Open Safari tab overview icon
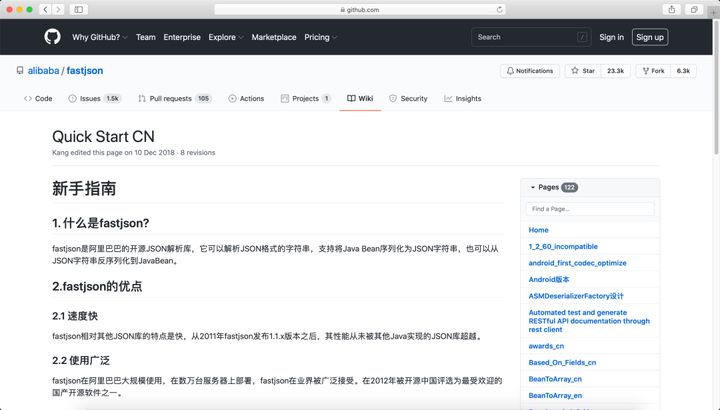The height and width of the screenshot is (410, 720). click(694, 9)
